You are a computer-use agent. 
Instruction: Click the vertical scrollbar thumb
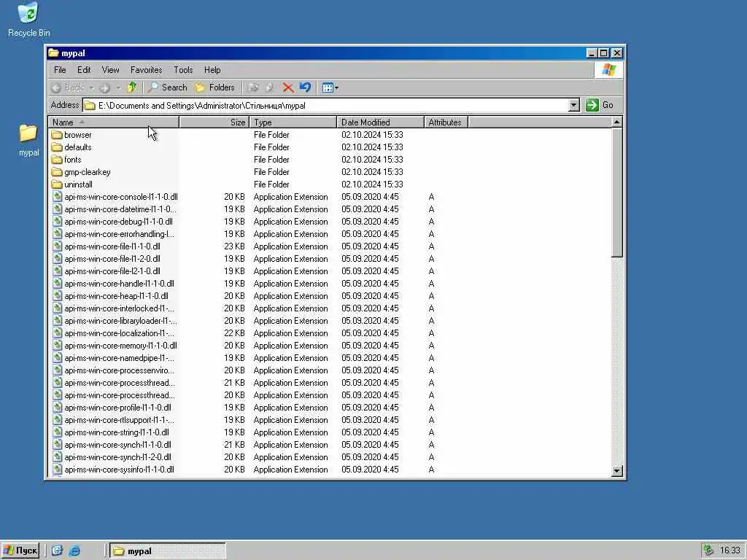[x=617, y=192]
